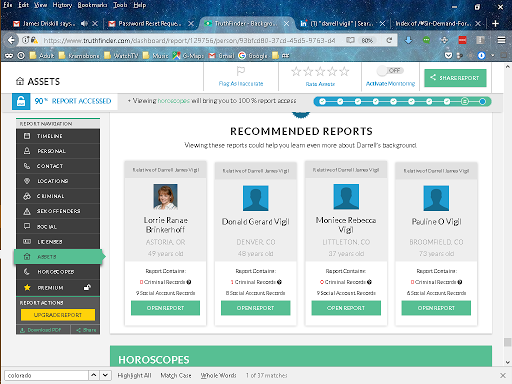Toggle Whole Words in find bar
The width and height of the screenshot is (512, 384).
point(218,375)
